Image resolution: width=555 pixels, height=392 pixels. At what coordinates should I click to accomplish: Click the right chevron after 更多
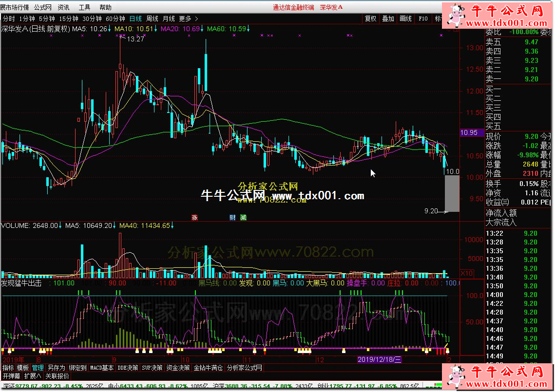196,19
